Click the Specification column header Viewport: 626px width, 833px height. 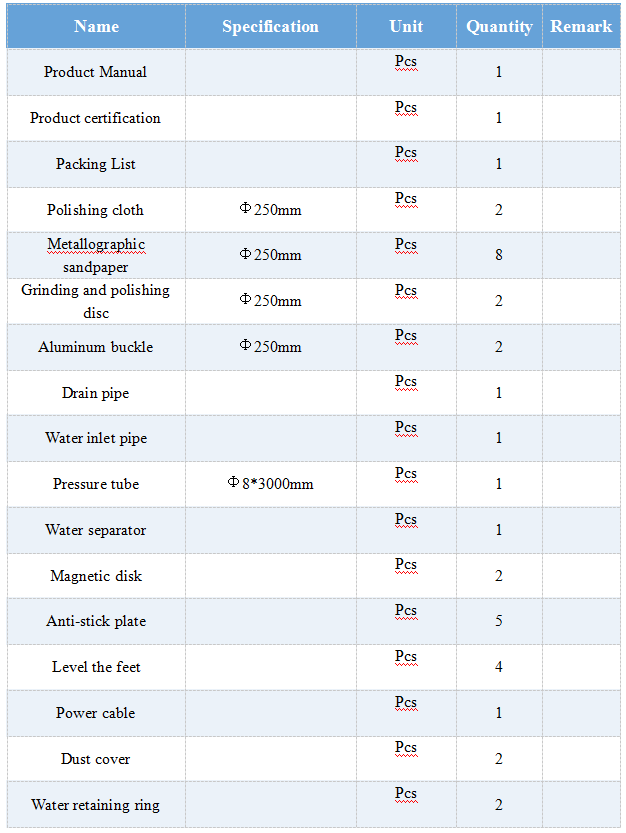270,27
